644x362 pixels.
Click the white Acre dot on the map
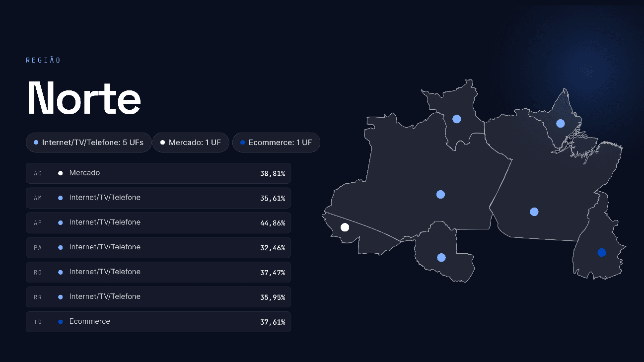(345, 227)
